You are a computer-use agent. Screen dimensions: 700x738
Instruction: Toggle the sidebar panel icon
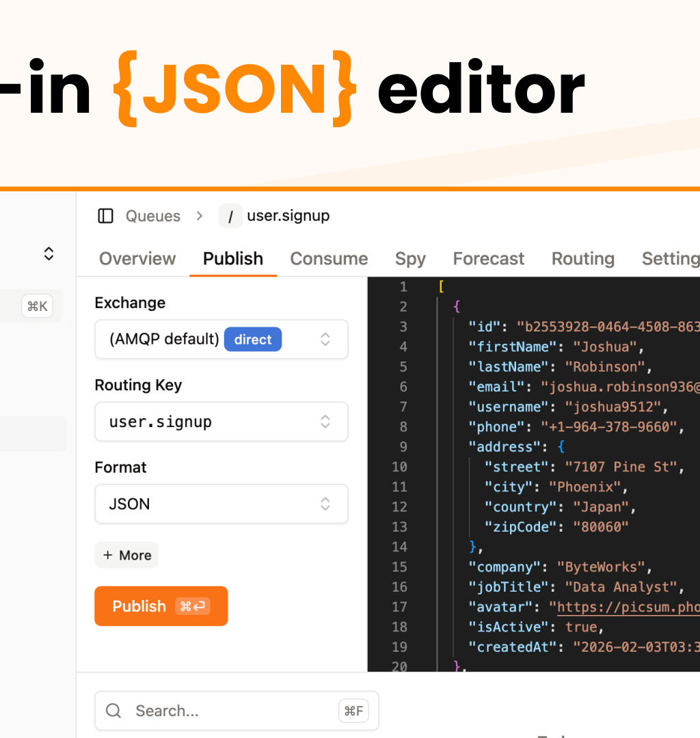point(105,216)
